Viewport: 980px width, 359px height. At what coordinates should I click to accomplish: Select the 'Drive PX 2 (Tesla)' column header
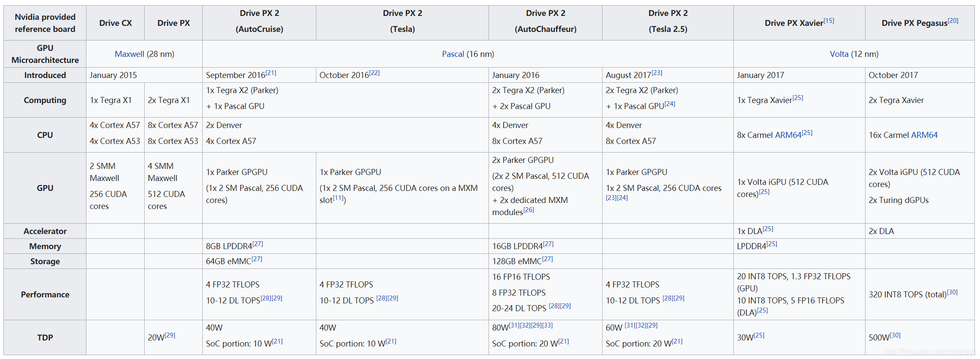coord(402,23)
